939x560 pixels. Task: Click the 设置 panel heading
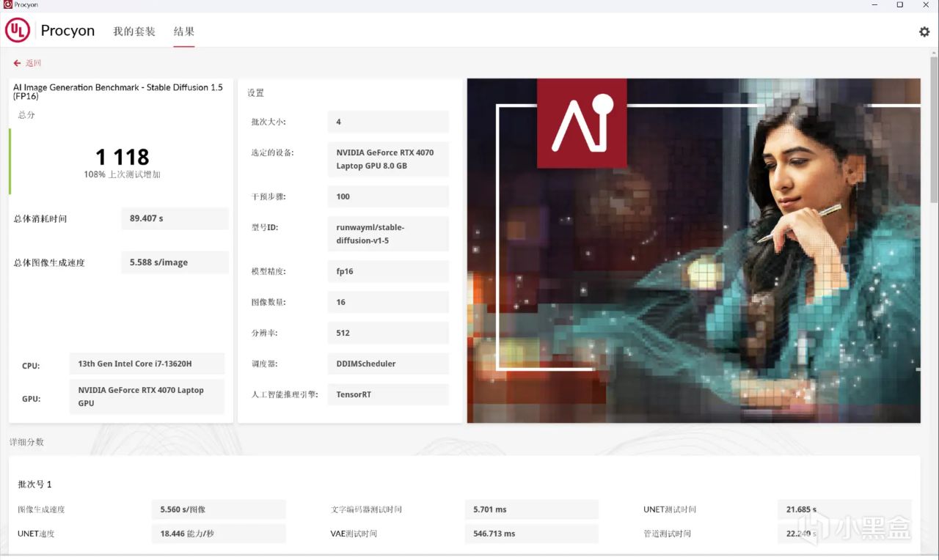point(255,93)
